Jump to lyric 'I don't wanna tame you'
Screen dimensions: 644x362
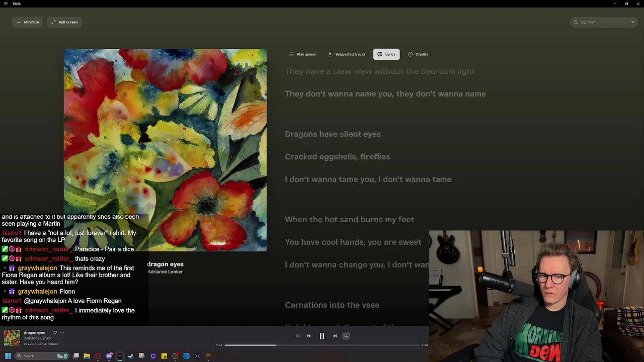point(368,179)
